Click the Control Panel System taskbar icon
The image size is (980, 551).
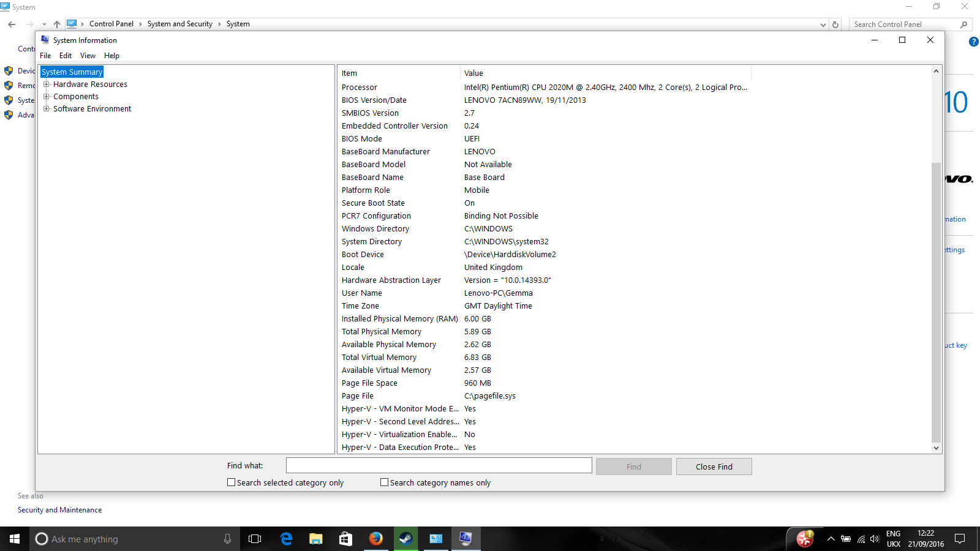pos(435,539)
